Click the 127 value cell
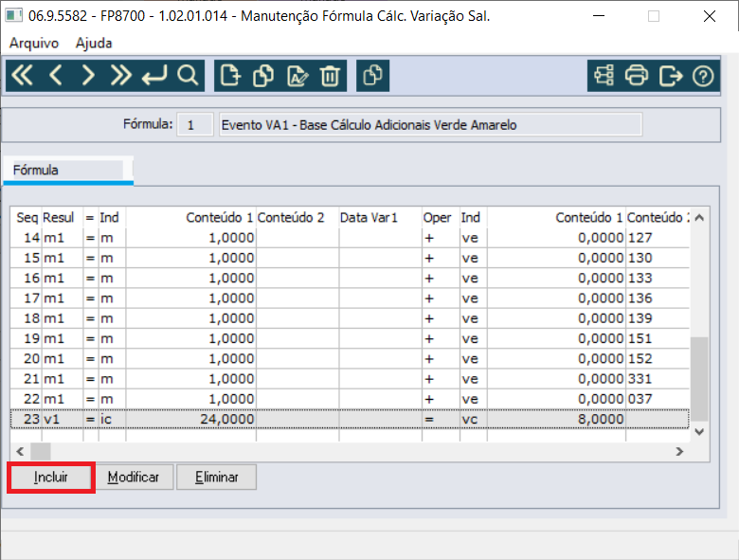Viewport: 739px width, 560px height. coord(658,238)
